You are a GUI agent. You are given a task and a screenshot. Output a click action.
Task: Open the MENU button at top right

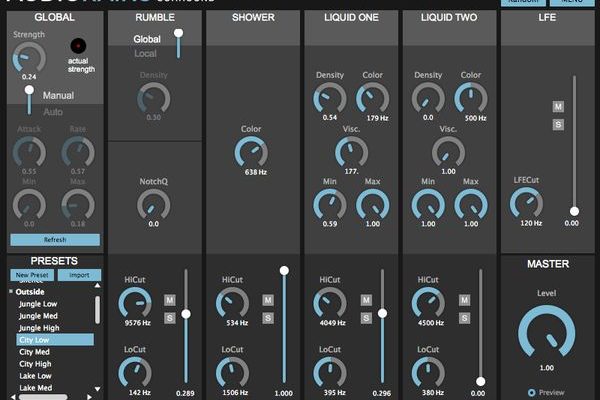click(572, 3)
